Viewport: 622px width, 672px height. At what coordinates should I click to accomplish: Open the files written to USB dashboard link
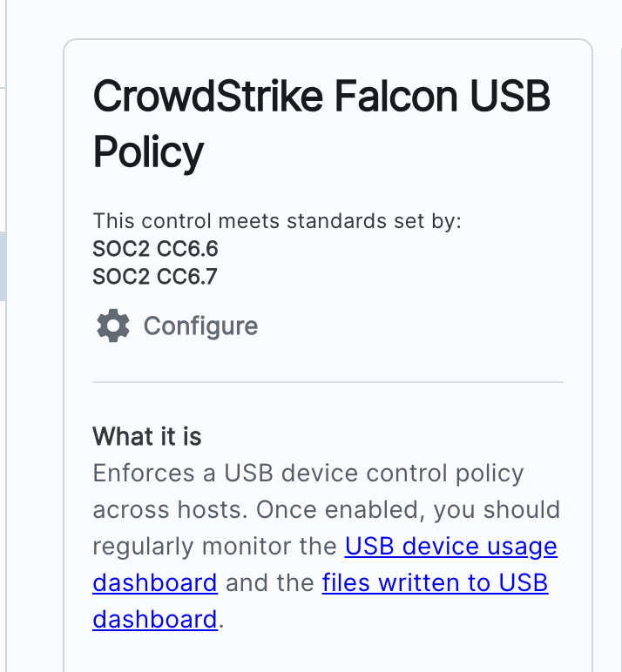click(435, 582)
